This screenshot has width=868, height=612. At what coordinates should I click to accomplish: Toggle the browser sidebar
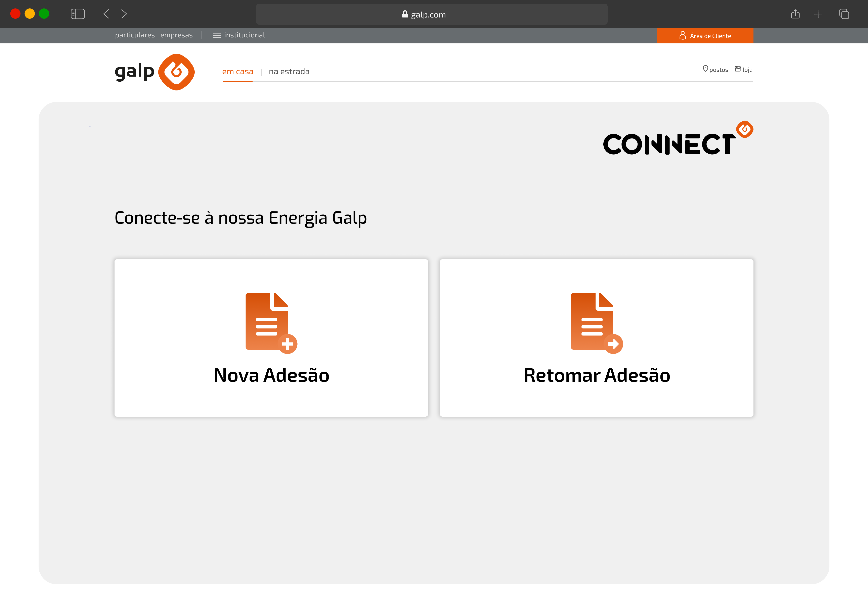(x=78, y=14)
